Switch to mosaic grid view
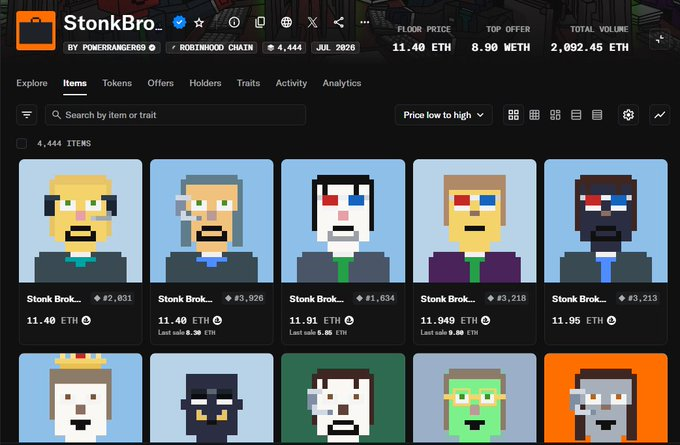 [555, 115]
